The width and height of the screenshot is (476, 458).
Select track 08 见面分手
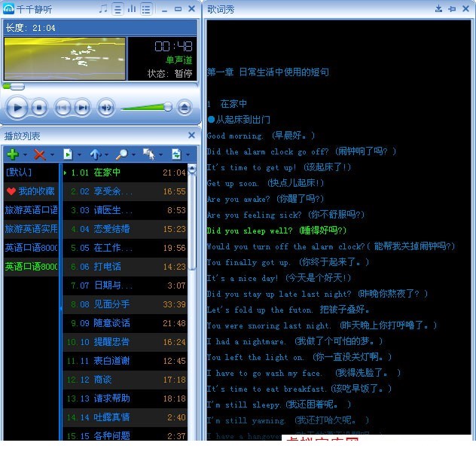click(125, 304)
